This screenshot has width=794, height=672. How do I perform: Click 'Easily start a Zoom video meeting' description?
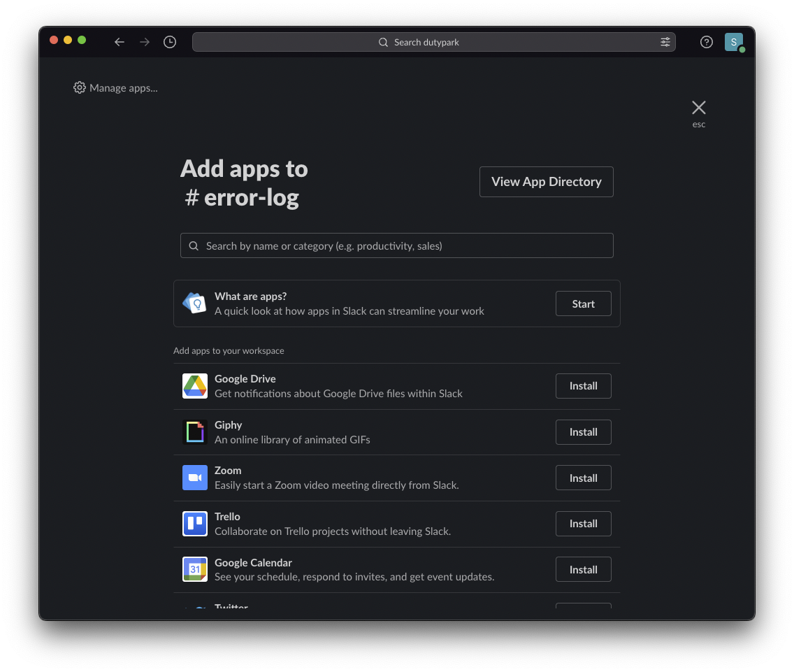pyautogui.click(x=337, y=485)
